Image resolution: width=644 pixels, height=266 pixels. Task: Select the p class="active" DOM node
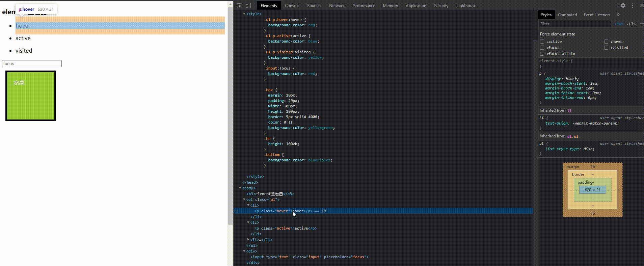click(x=286, y=228)
